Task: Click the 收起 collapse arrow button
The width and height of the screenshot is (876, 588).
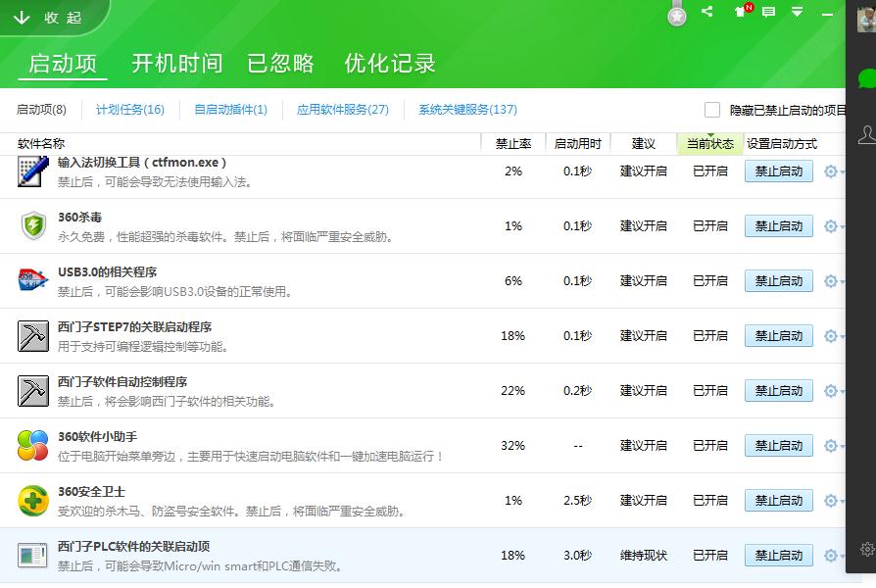Action: pos(47,18)
